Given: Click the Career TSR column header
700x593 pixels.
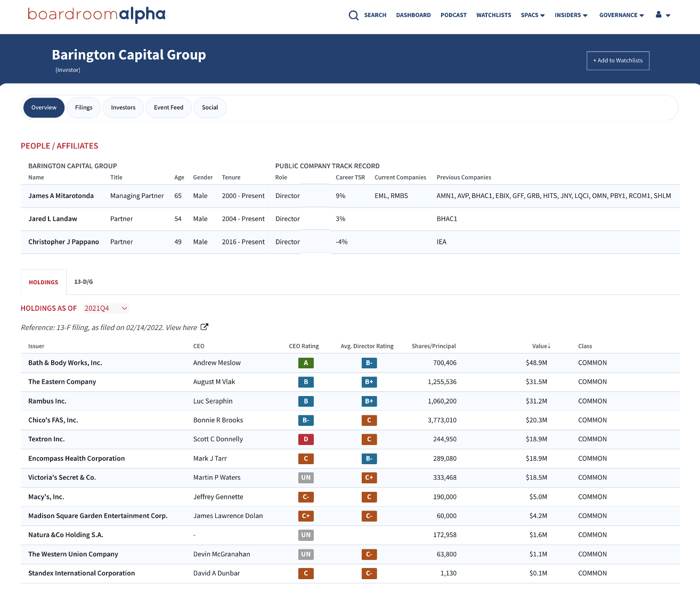Looking at the screenshot, I should pyautogui.click(x=350, y=178).
